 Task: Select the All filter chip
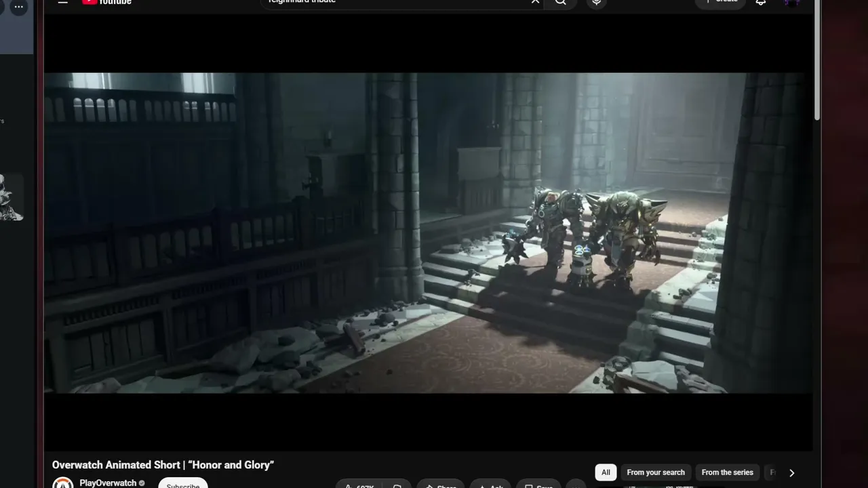tap(606, 472)
